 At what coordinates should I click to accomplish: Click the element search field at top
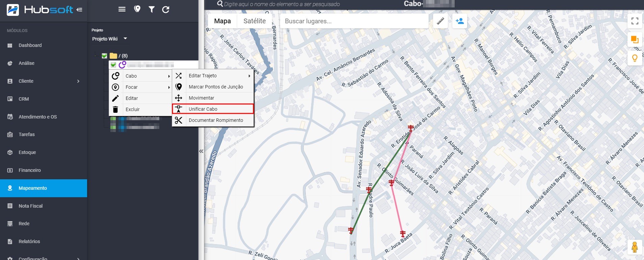tap(282, 4)
